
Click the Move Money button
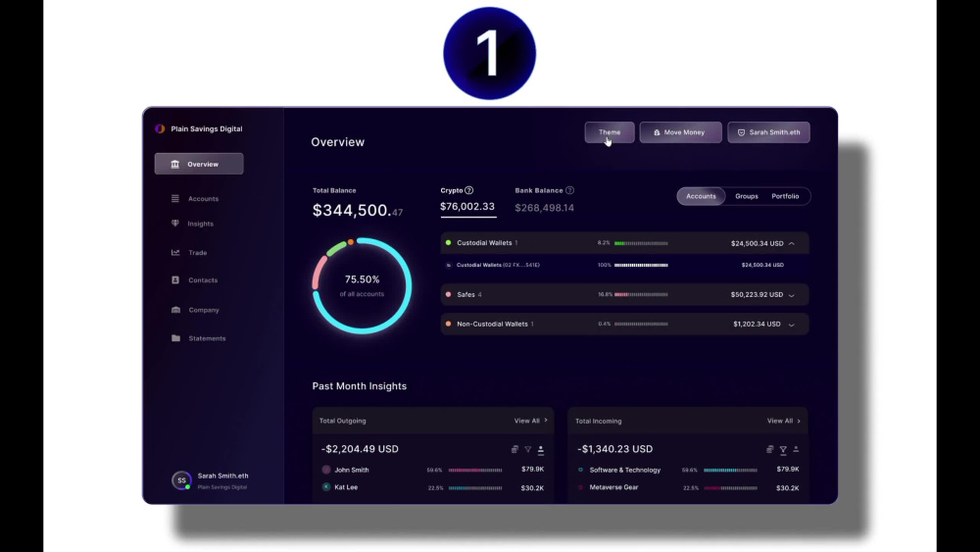pyautogui.click(x=680, y=132)
